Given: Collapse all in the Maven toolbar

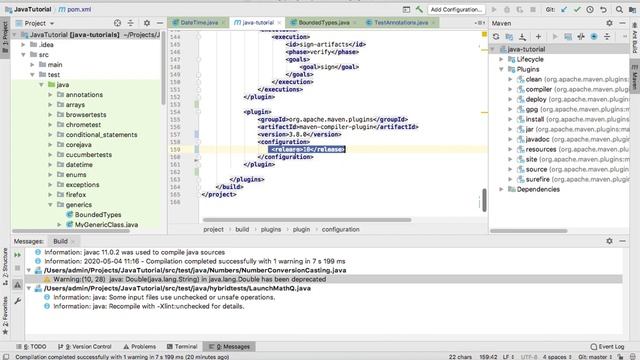Looking at the screenshot, I should (x=607, y=37).
